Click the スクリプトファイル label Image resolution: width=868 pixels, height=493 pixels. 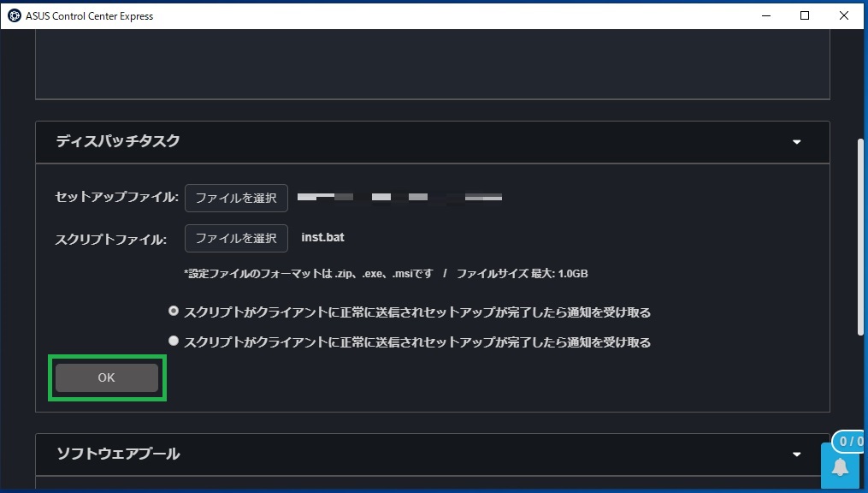pyautogui.click(x=110, y=240)
